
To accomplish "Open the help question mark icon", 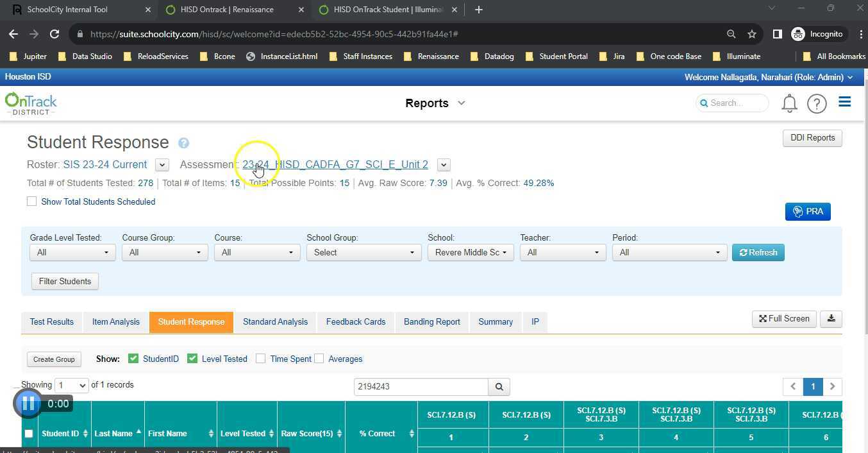I will click(817, 103).
